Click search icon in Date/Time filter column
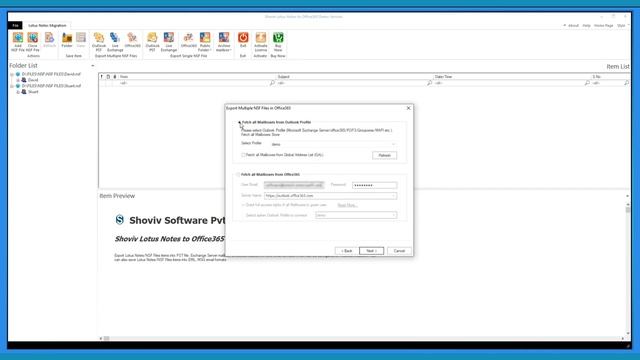This screenshot has height=360, width=640. pos(587,83)
